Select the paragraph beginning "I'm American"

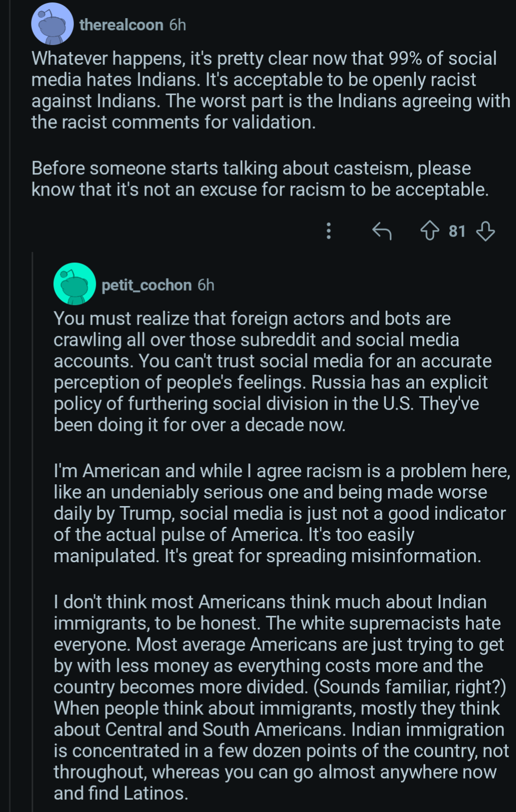[x=282, y=513]
